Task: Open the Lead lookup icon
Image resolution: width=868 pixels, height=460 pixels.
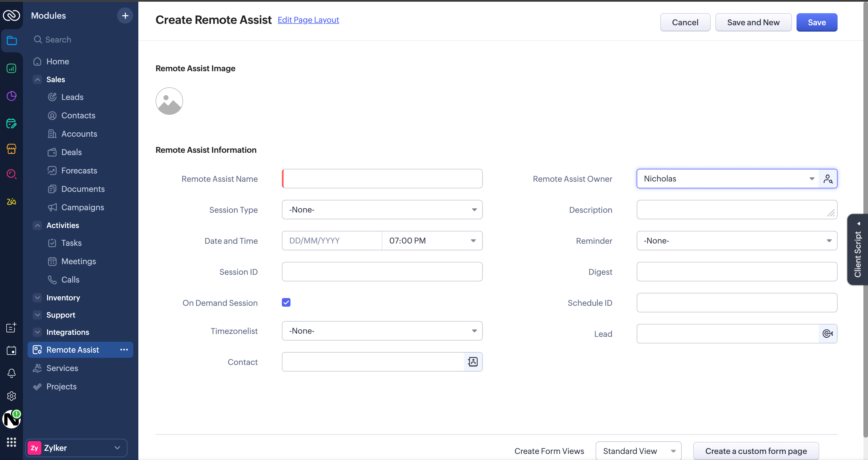Action: coord(828,333)
